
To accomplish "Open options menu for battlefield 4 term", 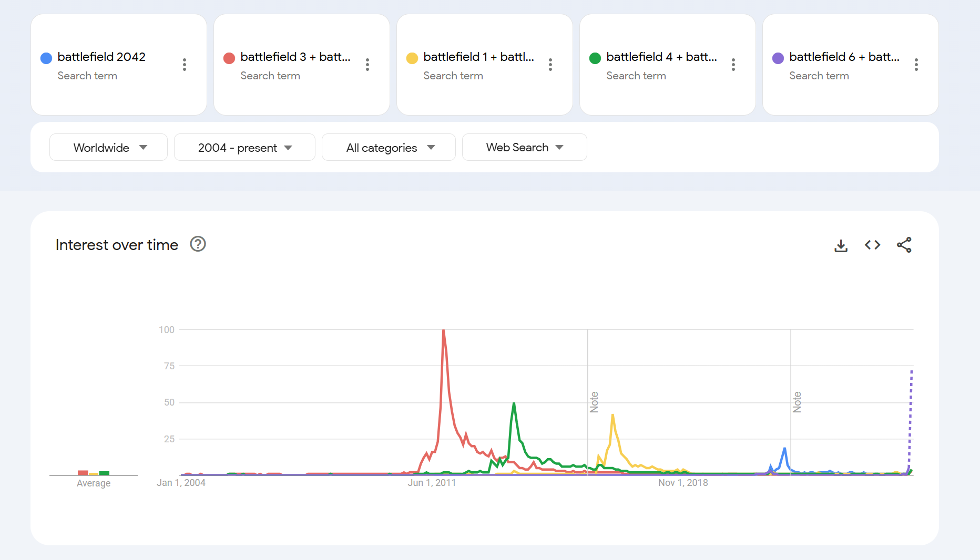I will coord(733,65).
